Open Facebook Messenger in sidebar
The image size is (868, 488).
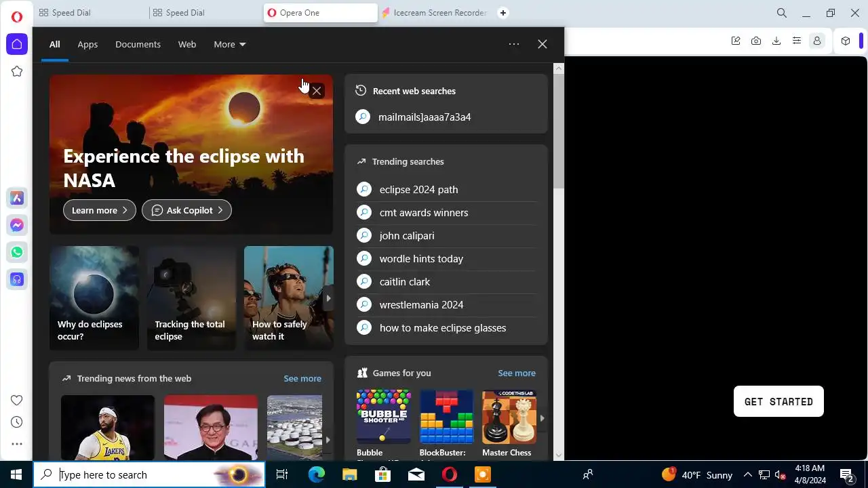pos(17,225)
